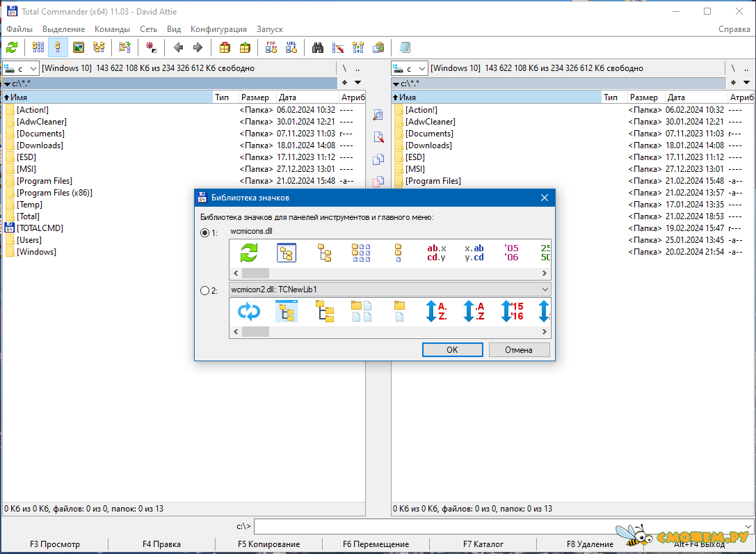756x554 pixels.
Task: Sort left panel by the Дата column header
Action: click(x=307, y=97)
